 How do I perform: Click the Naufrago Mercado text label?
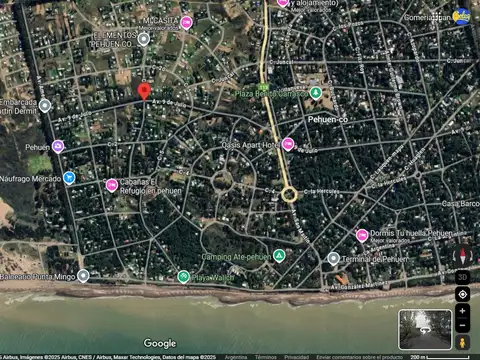[x=30, y=179]
